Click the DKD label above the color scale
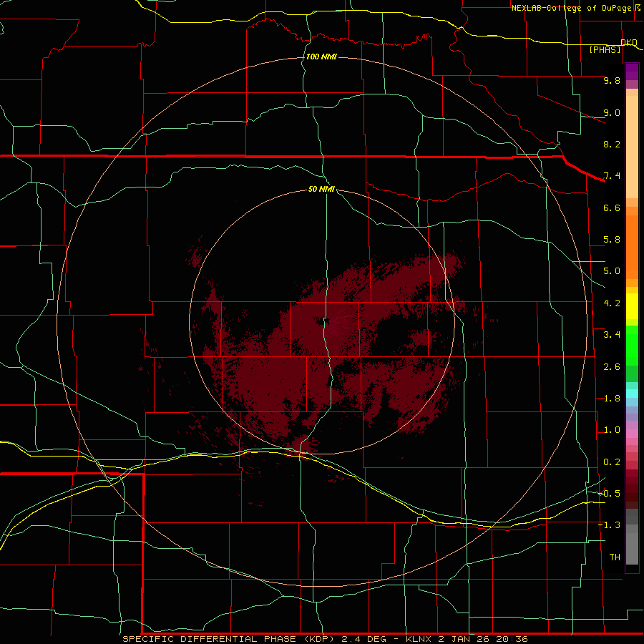Screen dimensions: 644x644 click(629, 42)
